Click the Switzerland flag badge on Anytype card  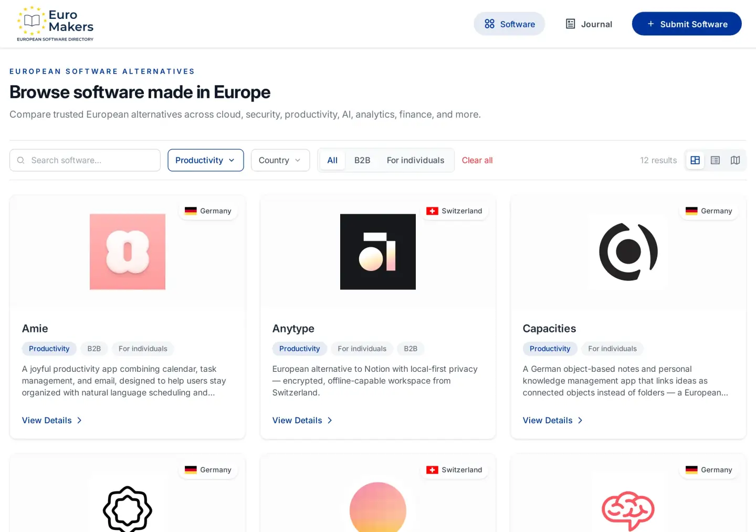click(x=454, y=211)
